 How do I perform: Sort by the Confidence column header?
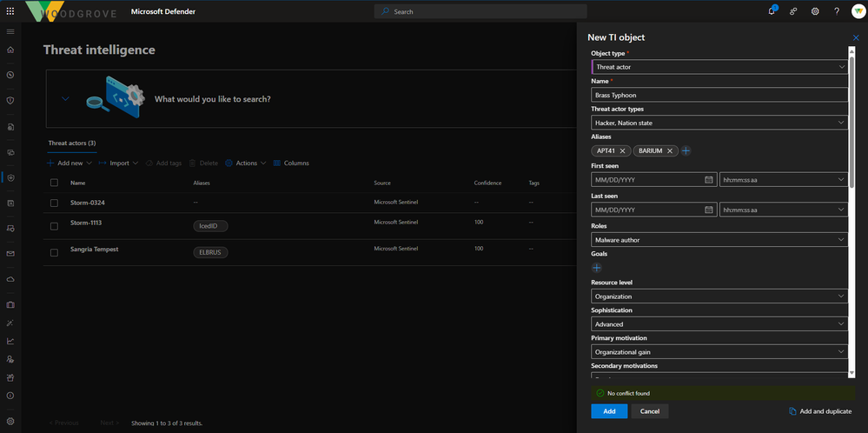[x=487, y=183]
